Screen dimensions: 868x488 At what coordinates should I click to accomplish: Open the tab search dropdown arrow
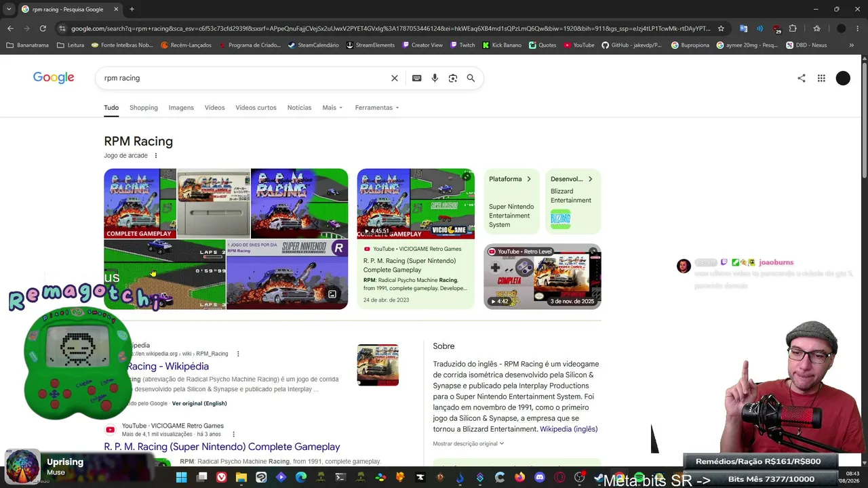point(10,9)
